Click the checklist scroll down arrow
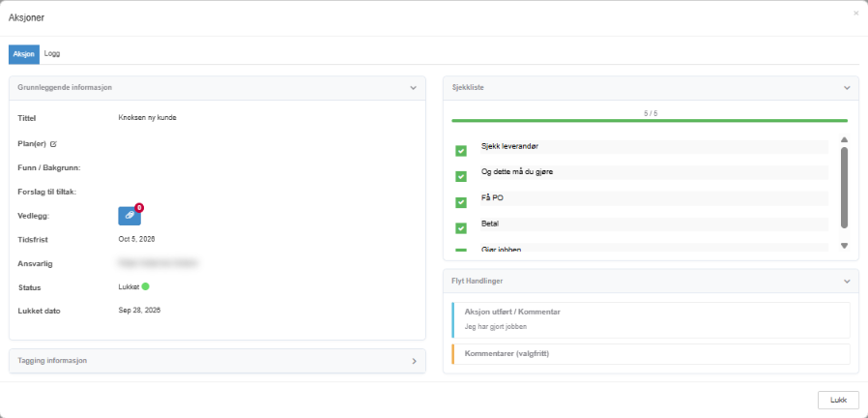868x418 pixels. click(844, 246)
